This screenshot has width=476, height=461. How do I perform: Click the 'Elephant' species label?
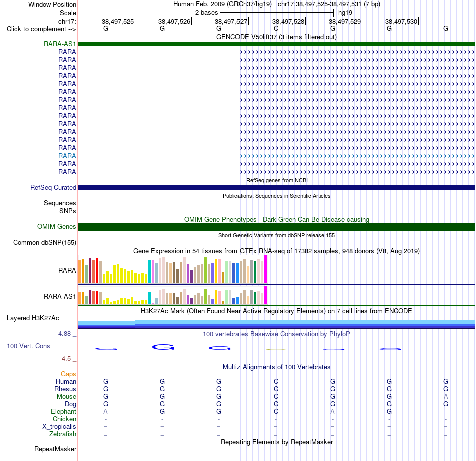[63, 412]
